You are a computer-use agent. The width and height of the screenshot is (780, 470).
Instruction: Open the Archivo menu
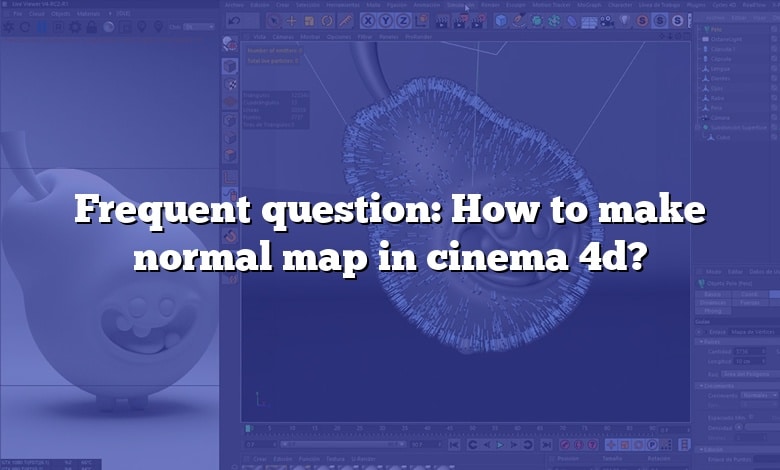coord(234,5)
